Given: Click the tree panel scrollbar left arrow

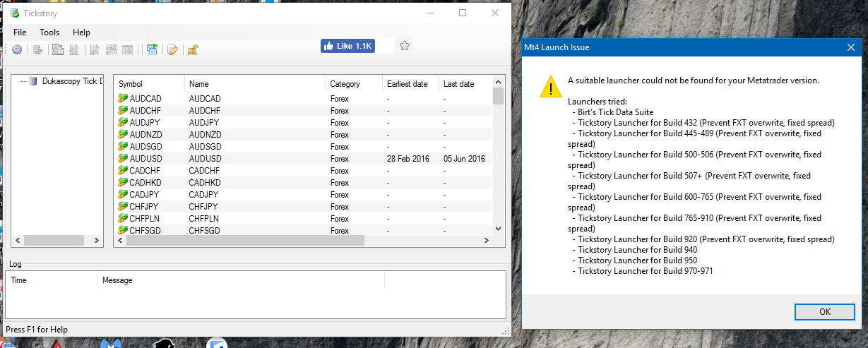Looking at the screenshot, I should [16, 241].
